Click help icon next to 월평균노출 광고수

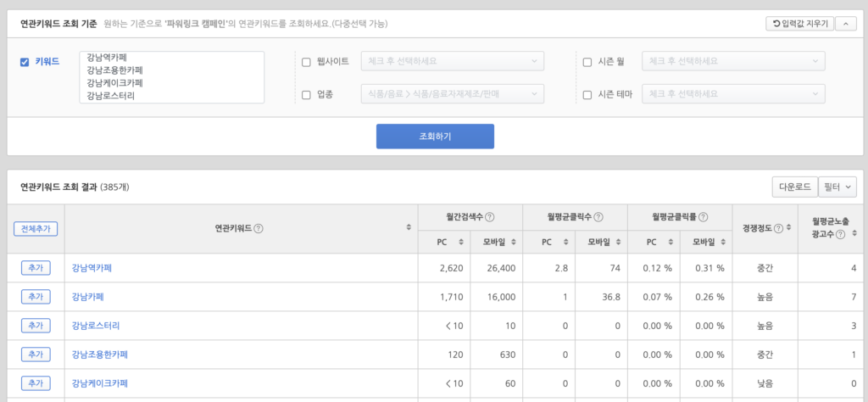[x=840, y=234]
